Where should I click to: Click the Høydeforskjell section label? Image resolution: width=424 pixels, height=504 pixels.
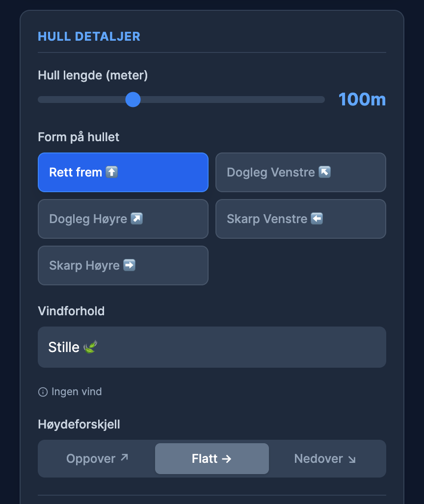tap(79, 424)
